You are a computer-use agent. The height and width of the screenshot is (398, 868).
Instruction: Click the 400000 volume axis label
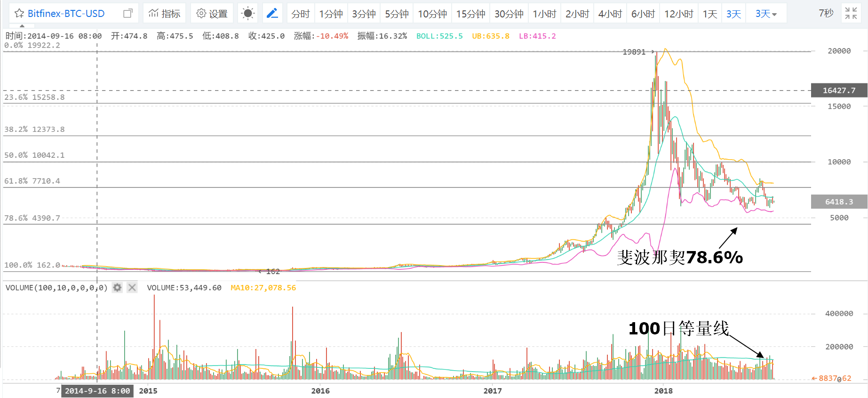coord(839,313)
